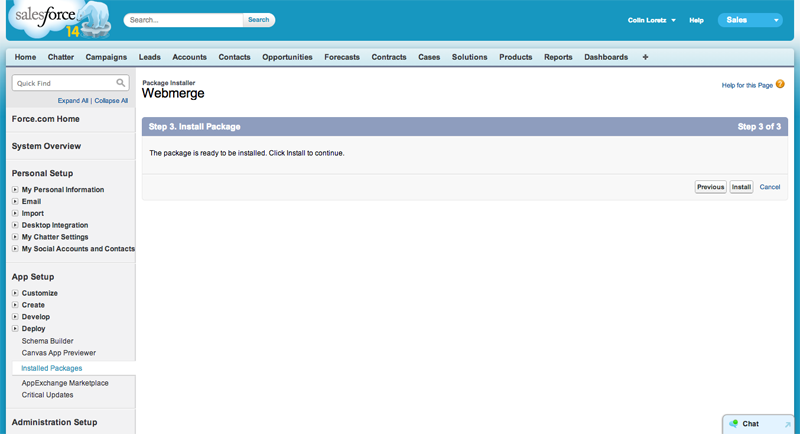Viewport: 800px width, 434px height.
Task: Click the Salesforce logo
Action: pyautogui.click(x=60, y=19)
